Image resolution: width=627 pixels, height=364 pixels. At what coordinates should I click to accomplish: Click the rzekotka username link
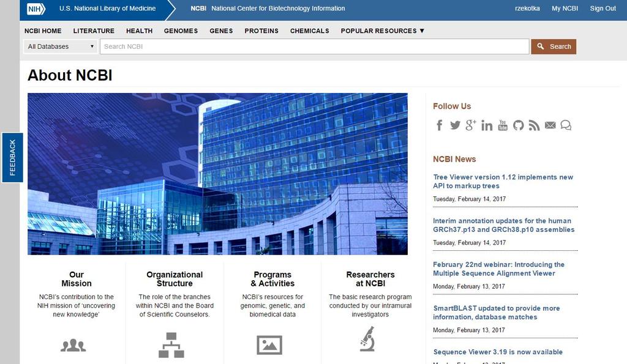pos(527,9)
